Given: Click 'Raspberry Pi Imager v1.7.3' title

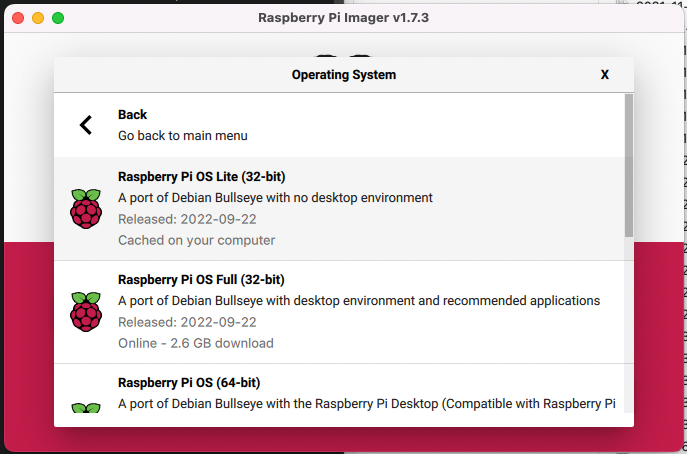Looking at the screenshot, I should (344, 18).
